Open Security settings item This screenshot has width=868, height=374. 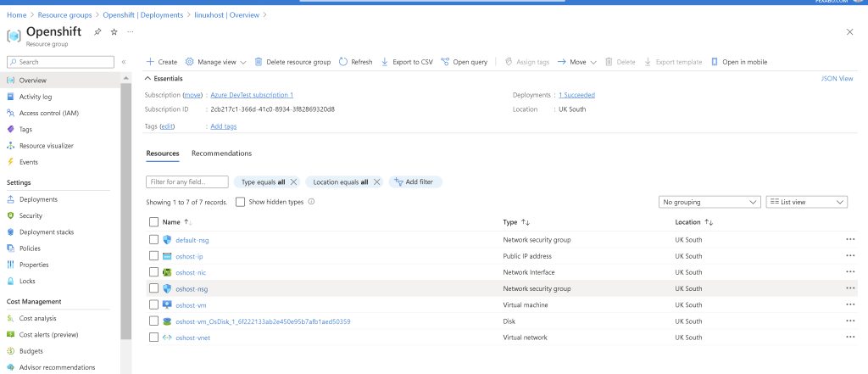(31, 215)
